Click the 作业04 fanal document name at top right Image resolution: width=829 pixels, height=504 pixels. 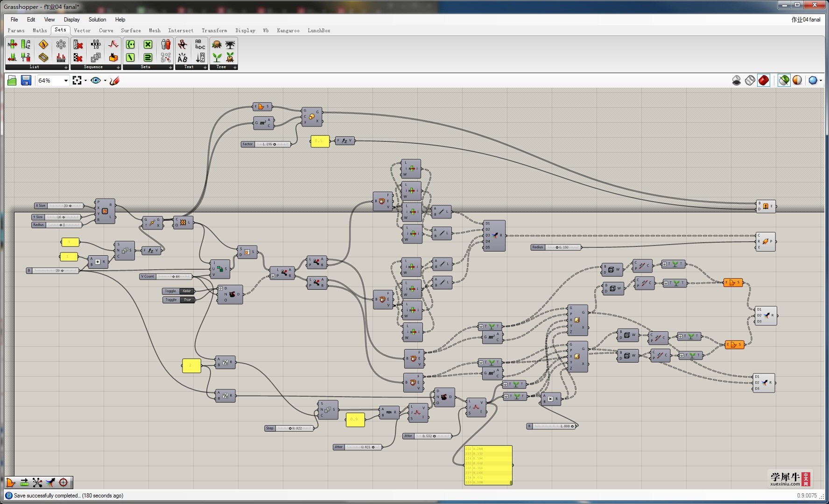click(x=806, y=20)
